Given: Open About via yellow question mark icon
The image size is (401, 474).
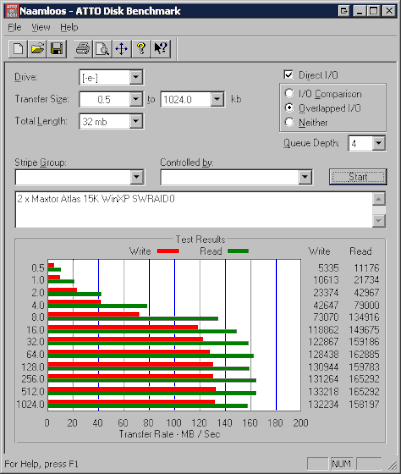Looking at the screenshot, I should click(141, 49).
